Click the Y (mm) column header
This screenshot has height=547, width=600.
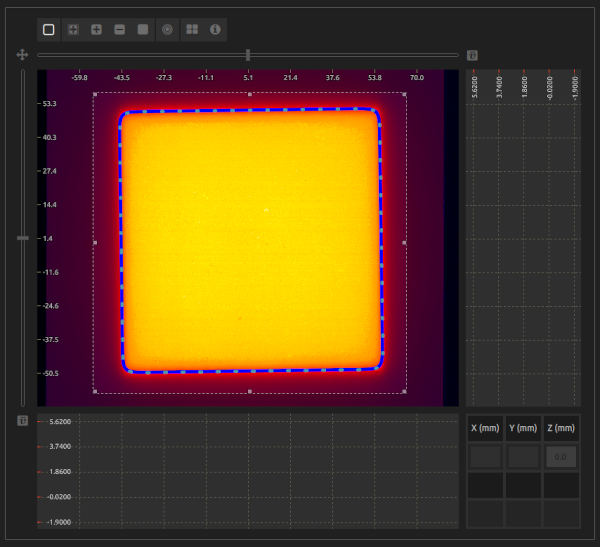coord(523,428)
